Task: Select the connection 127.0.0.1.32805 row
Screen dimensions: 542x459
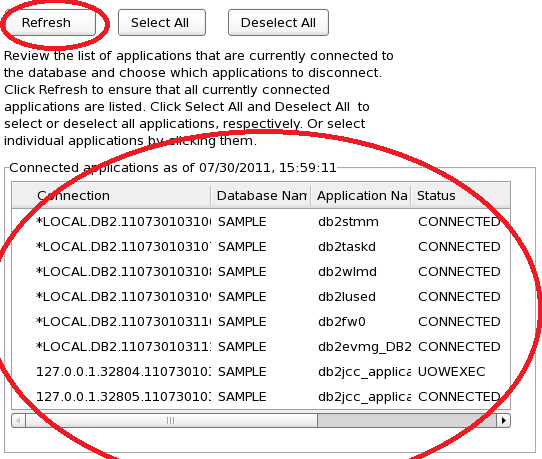Action: 261,396
